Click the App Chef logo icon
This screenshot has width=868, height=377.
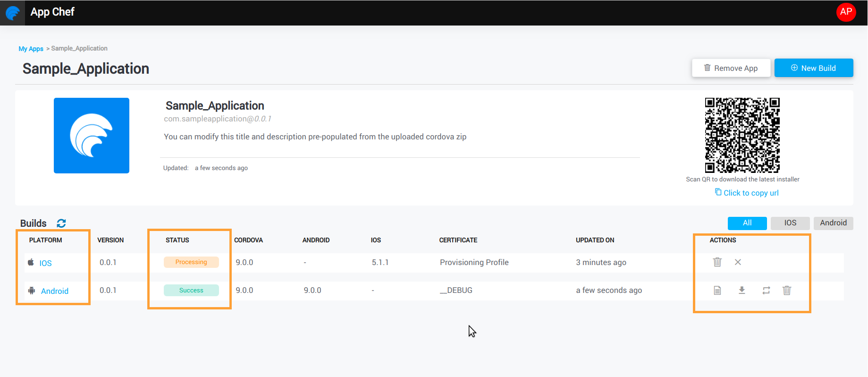(x=12, y=13)
